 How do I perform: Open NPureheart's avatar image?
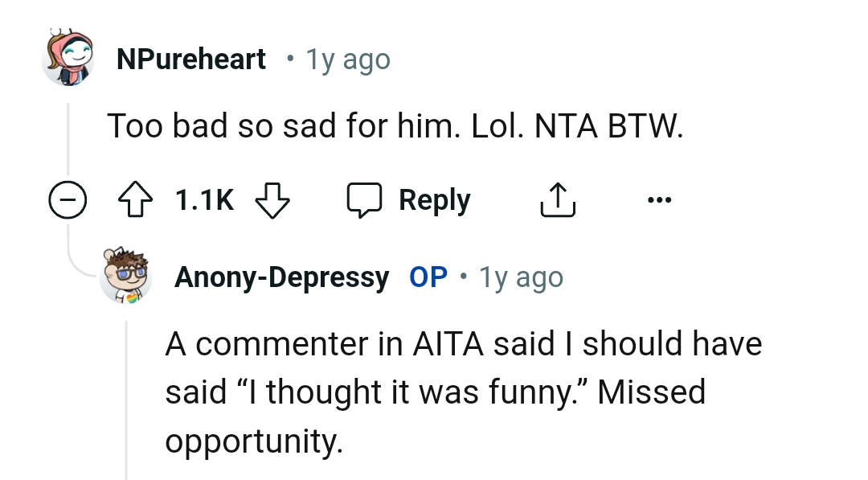[x=68, y=58]
